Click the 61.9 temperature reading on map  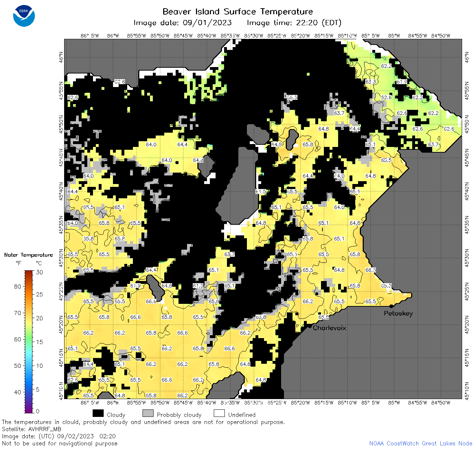[135, 286]
